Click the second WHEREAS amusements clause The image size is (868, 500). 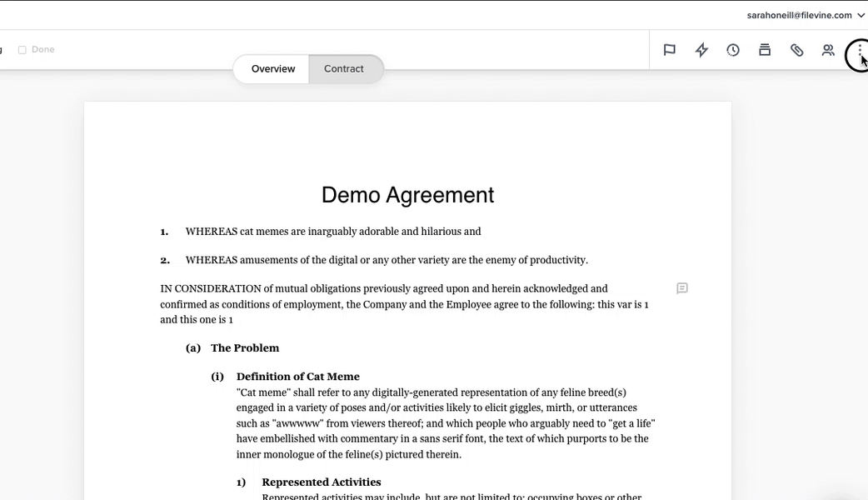click(x=387, y=260)
